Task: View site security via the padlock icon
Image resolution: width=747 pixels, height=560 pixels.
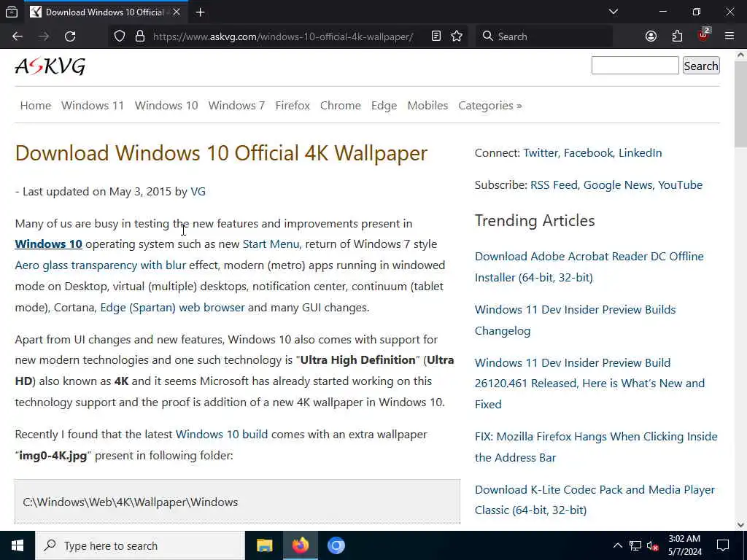Action: click(139, 36)
